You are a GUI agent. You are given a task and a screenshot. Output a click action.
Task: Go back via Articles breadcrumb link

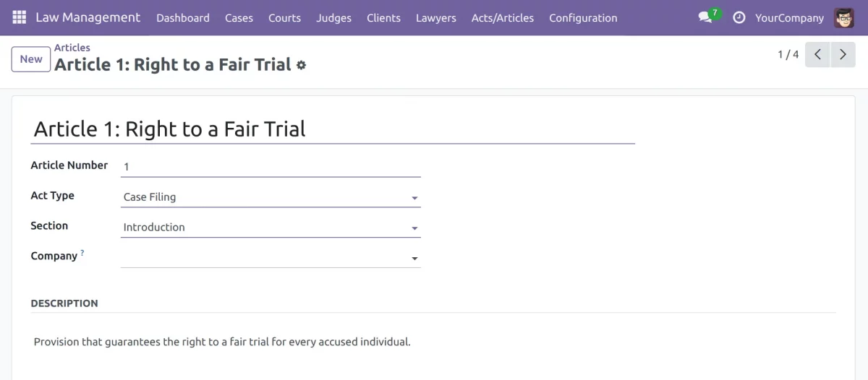[72, 48]
